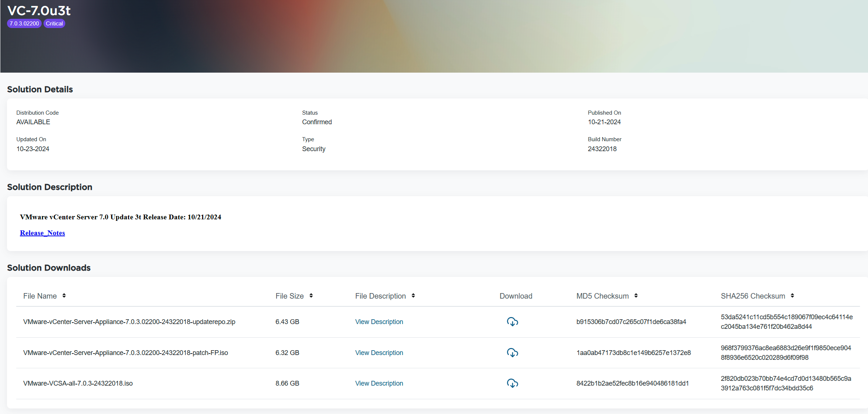The width and height of the screenshot is (868, 414).
Task: View Description for VMware-VCSA-all iso
Action: point(379,383)
